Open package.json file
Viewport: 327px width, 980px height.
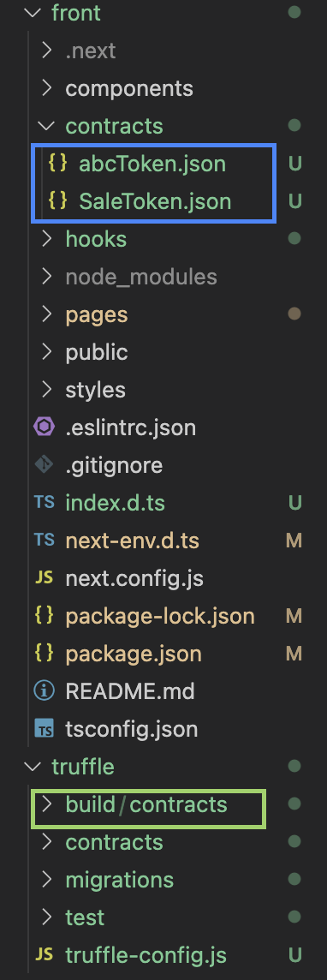pyautogui.click(x=134, y=654)
